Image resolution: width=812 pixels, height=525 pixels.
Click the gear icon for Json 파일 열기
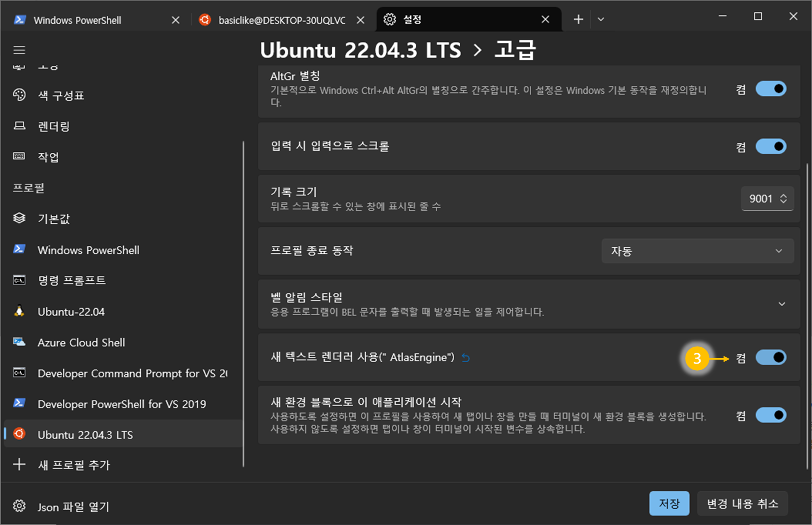pyautogui.click(x=19, y=506)
